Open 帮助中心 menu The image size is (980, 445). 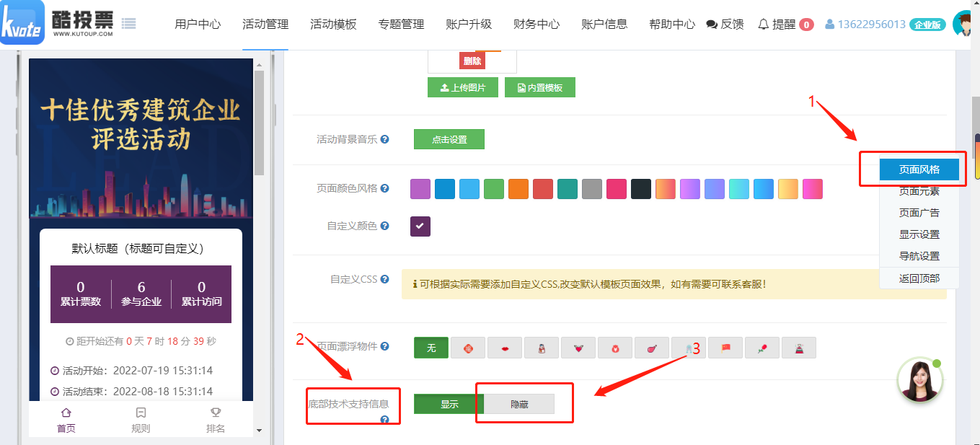click(672, 25)
